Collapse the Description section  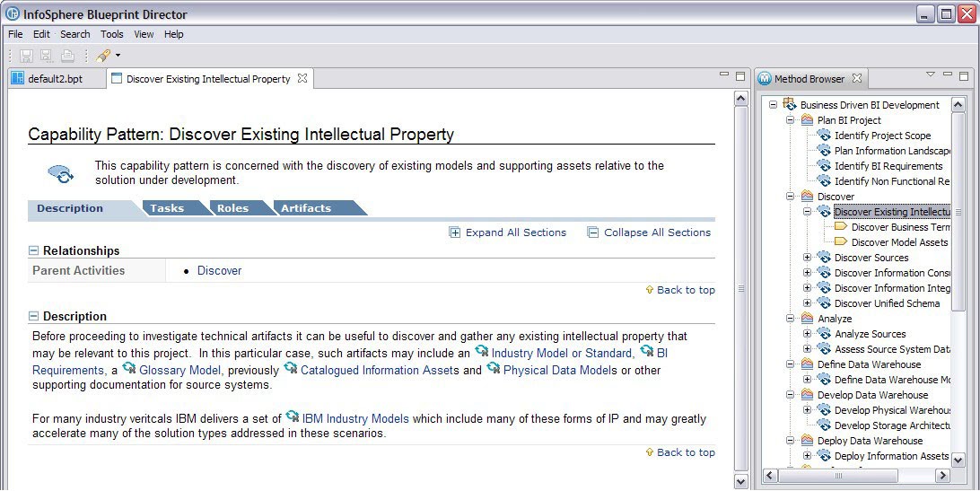(34, 317)
